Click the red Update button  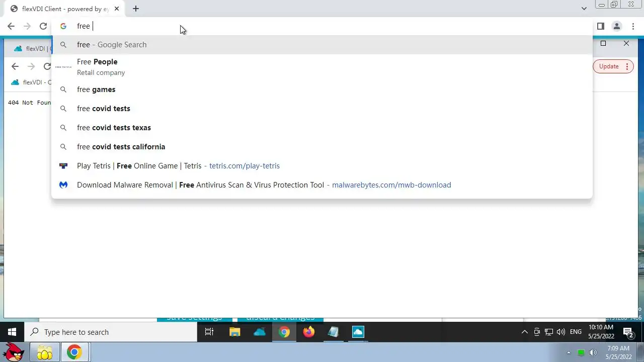(608, 66)
